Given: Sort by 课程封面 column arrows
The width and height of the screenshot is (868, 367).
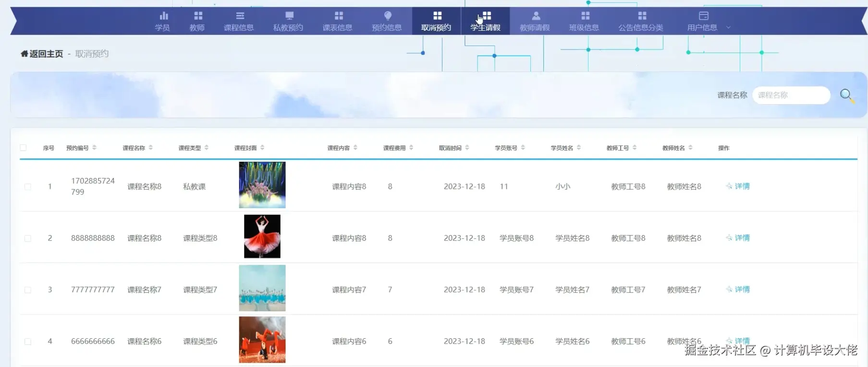Looking at the screenshot, I should [x=262, y=148].
